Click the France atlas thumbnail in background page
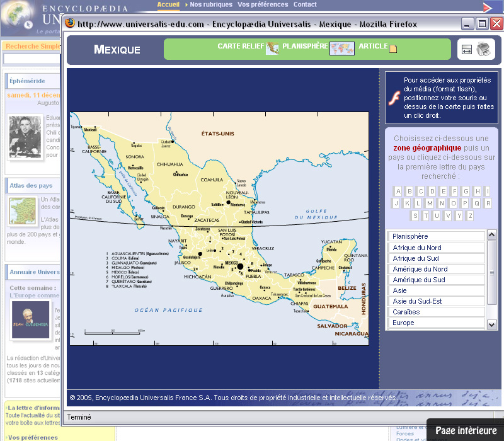The width and height of the screenshot is (504, 441). point(22,210)
